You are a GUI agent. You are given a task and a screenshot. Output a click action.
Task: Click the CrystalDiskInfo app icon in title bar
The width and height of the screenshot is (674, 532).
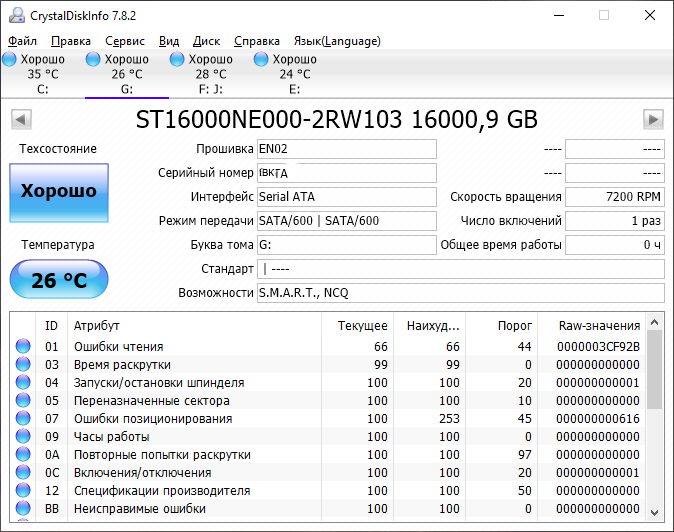click(x=17, y=15)
